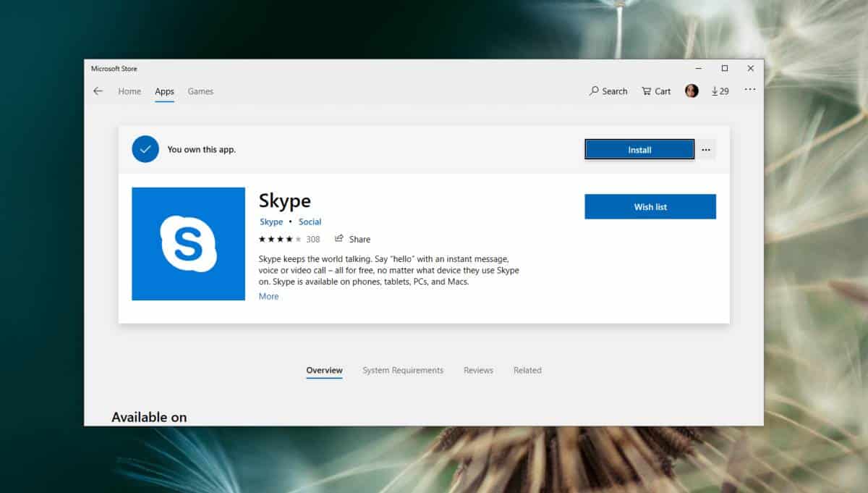The image size is (868, 493).
Task: Expand description with More link
Action: (x=268, y=296)
